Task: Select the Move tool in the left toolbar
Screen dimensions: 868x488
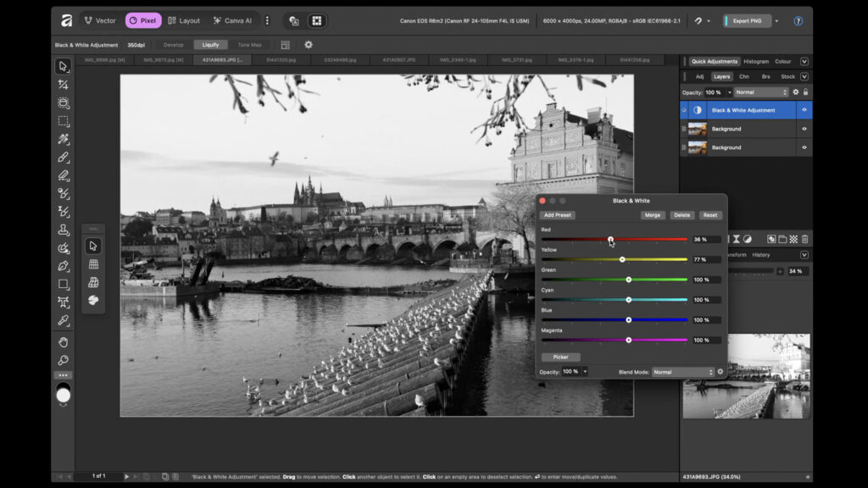Action: click(x=63, y=68)
